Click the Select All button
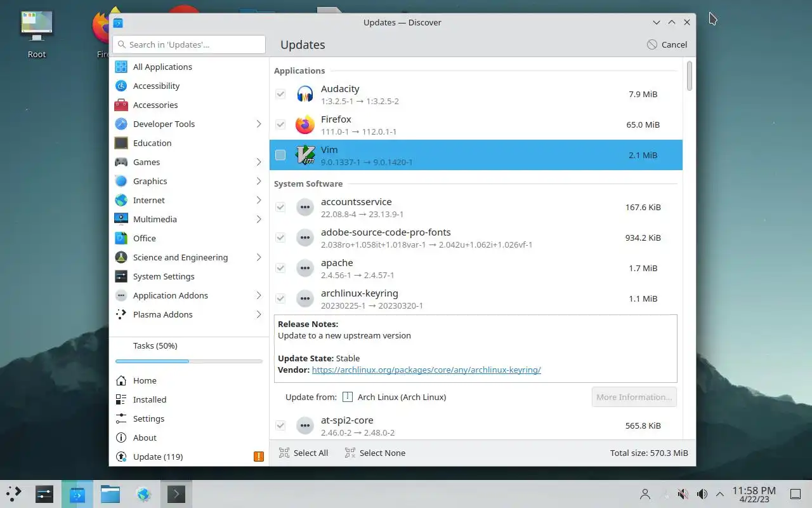Image resolution: width=812 pixels, height=508 pixels. point(303,453)
